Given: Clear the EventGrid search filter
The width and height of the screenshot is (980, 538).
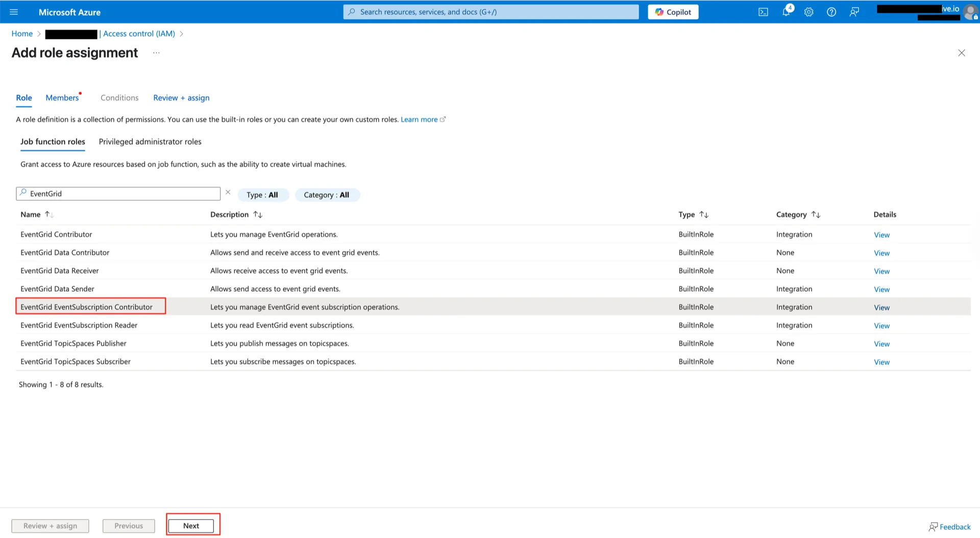Looking at the screenshot, I should click(228, 192).
